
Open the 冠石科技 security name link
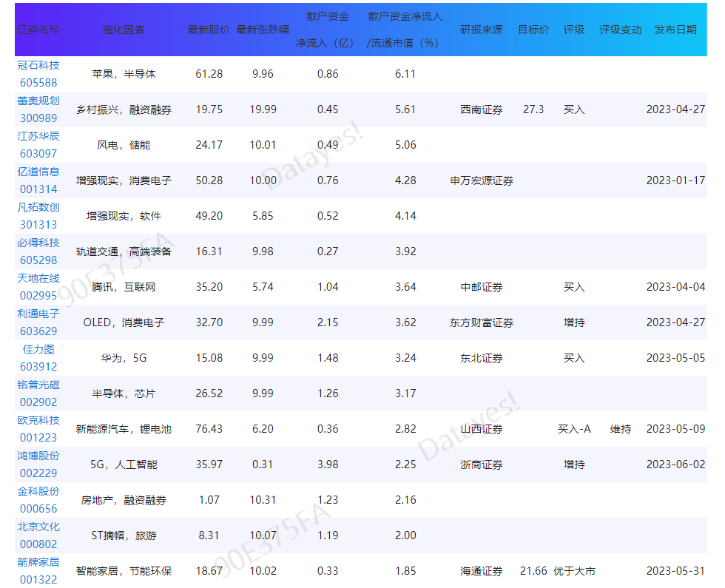click(38, 65)
